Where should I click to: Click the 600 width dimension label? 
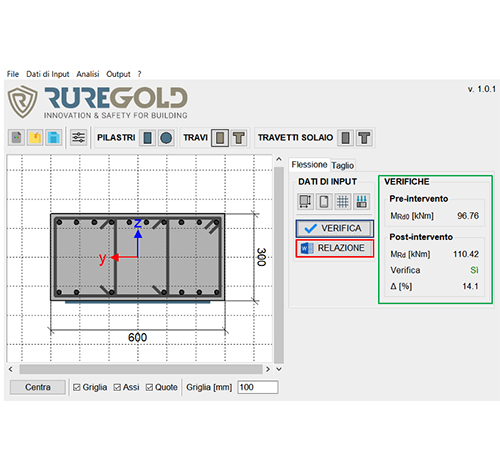137,337
